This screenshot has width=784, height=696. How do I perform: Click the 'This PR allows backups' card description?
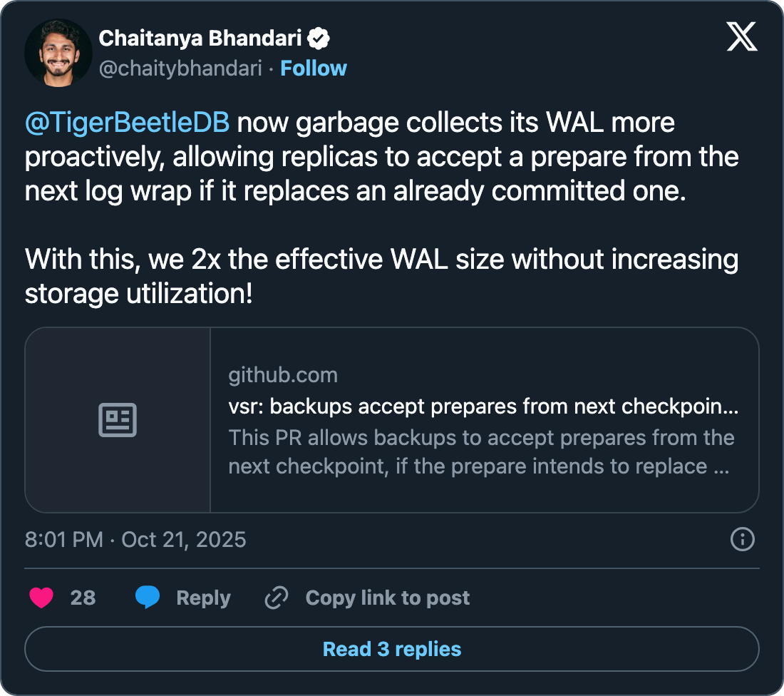482,451
